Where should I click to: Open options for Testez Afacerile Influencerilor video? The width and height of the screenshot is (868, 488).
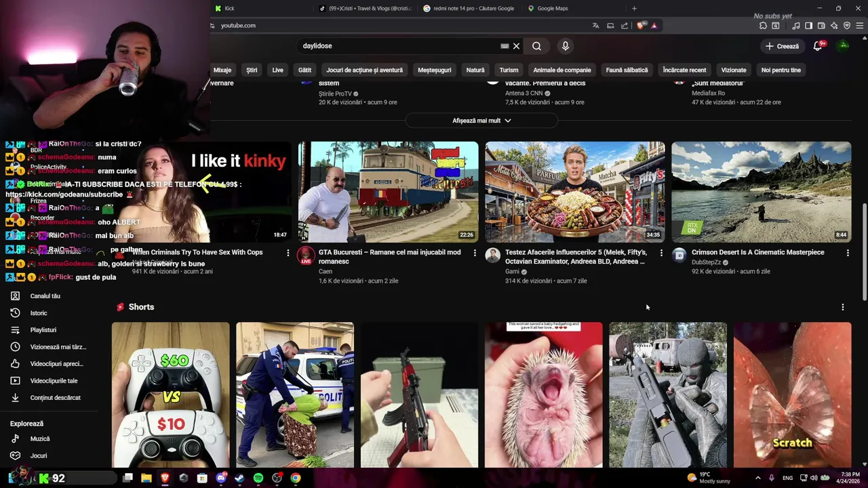tap(661, 253)
